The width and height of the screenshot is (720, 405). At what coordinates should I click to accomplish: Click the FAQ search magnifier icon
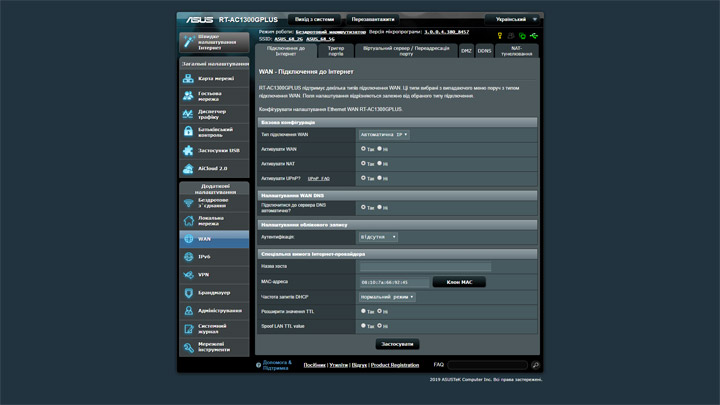coord(535,365)
